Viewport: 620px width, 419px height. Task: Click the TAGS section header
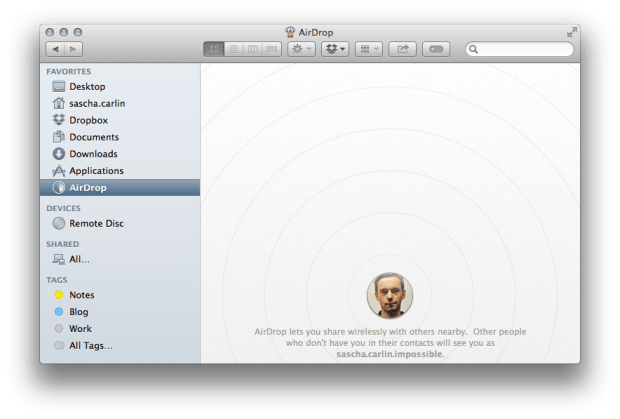[x=57, y=280]
